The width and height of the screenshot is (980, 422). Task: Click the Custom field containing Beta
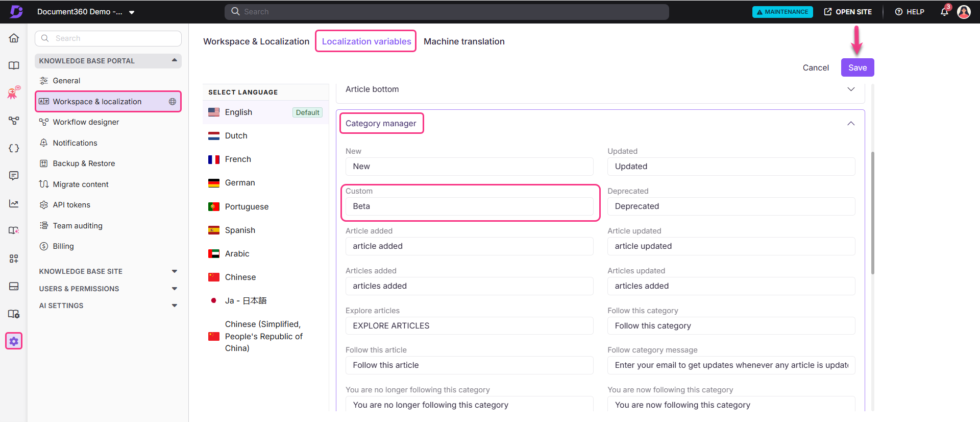click(470, 206)
